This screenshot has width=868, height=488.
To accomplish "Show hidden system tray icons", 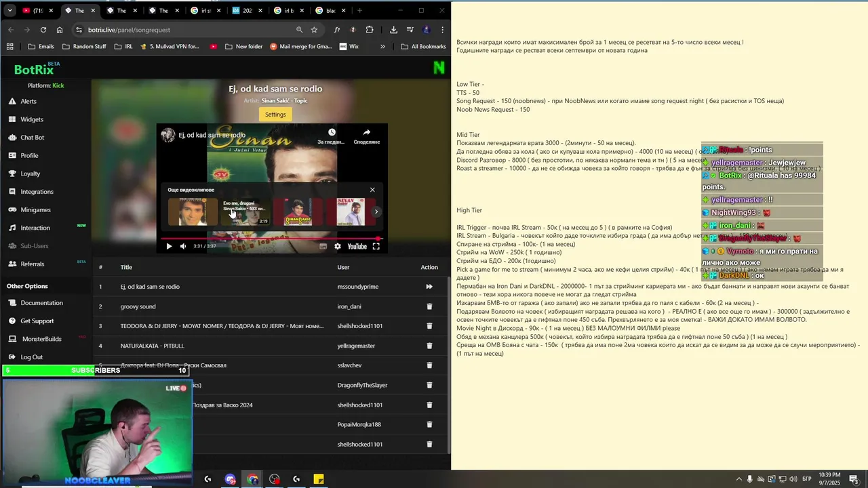I will tap(738, 479).
